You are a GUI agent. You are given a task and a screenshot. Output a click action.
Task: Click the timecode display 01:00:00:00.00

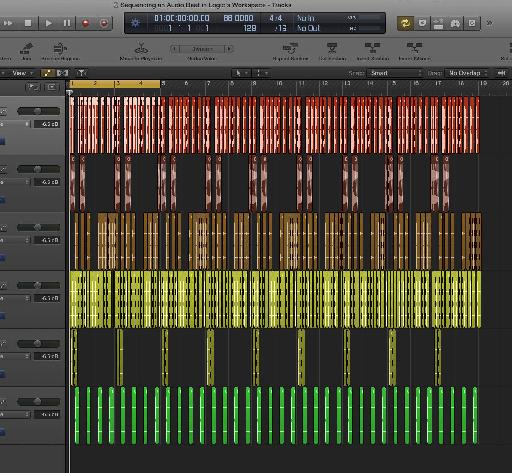click(x=182, y=18)
